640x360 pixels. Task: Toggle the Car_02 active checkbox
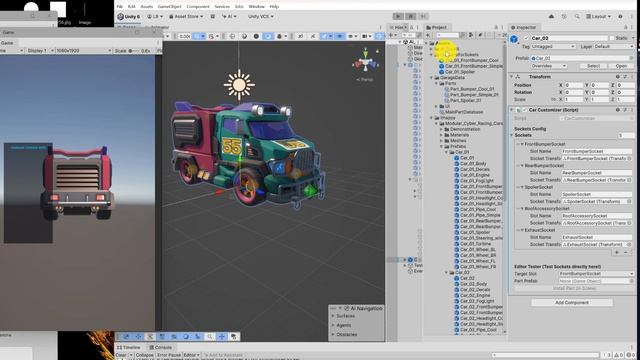(526, 38)
